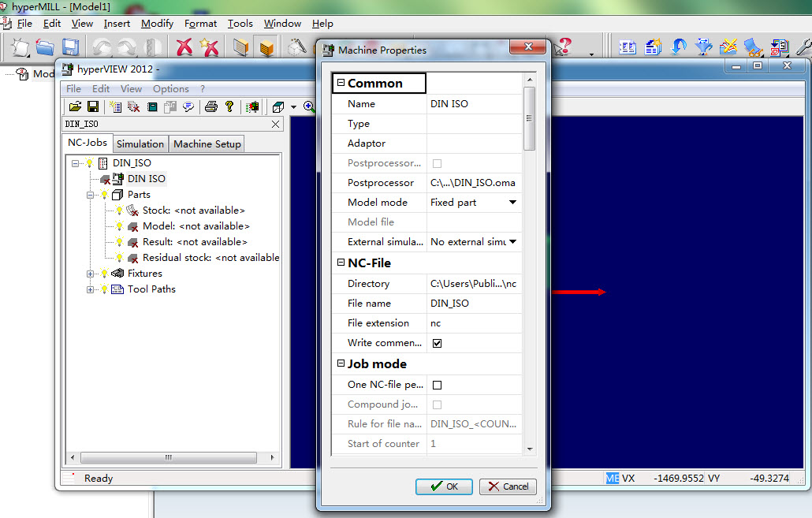Cancel the Machine Properties dialog
This screenshot has height=518, width=812.
click(508, 486)
